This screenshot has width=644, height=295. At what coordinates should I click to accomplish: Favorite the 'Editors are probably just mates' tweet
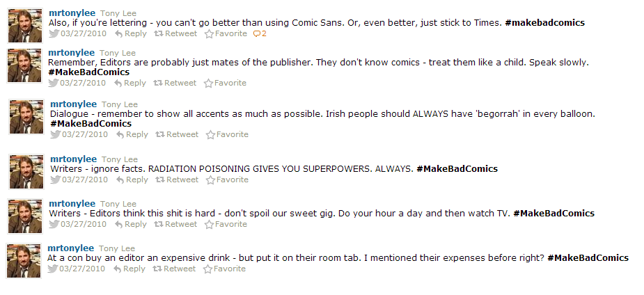pyautogui.click(x=225, y=83)
